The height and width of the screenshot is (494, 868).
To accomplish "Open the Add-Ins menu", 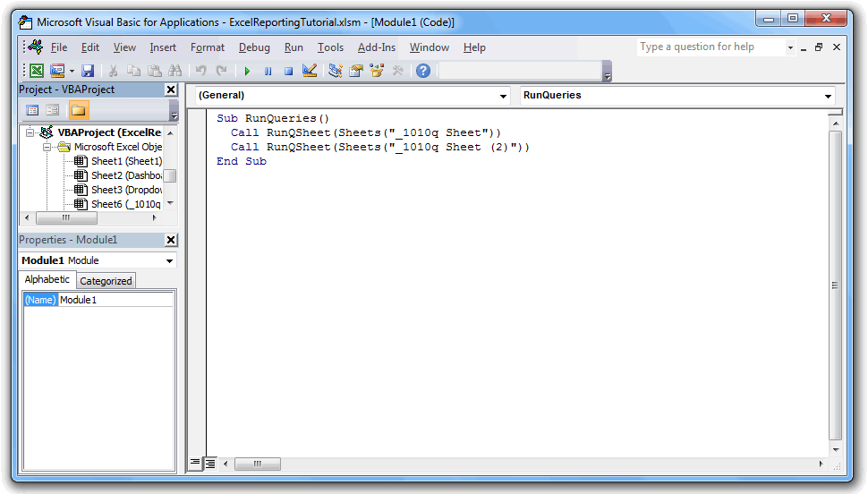I will click(377, 47).
